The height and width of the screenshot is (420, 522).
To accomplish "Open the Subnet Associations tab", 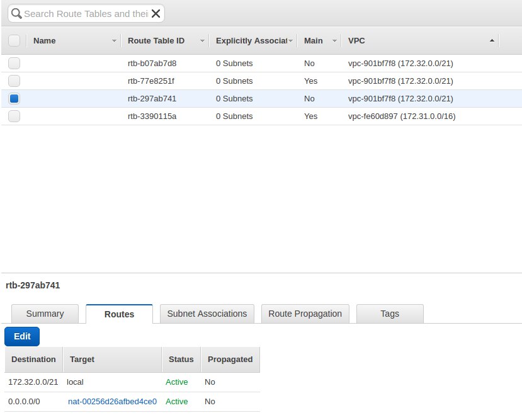I will point(207,314).
